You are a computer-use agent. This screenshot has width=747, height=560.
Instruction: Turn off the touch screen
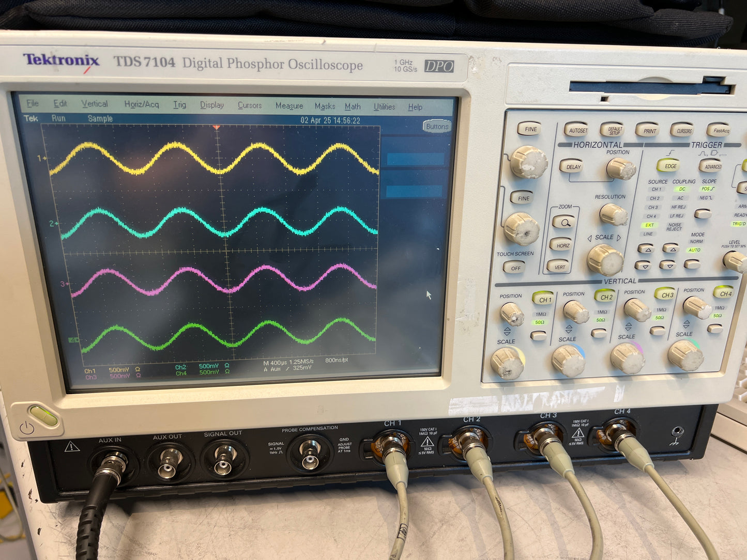click(x=515, y=268)
